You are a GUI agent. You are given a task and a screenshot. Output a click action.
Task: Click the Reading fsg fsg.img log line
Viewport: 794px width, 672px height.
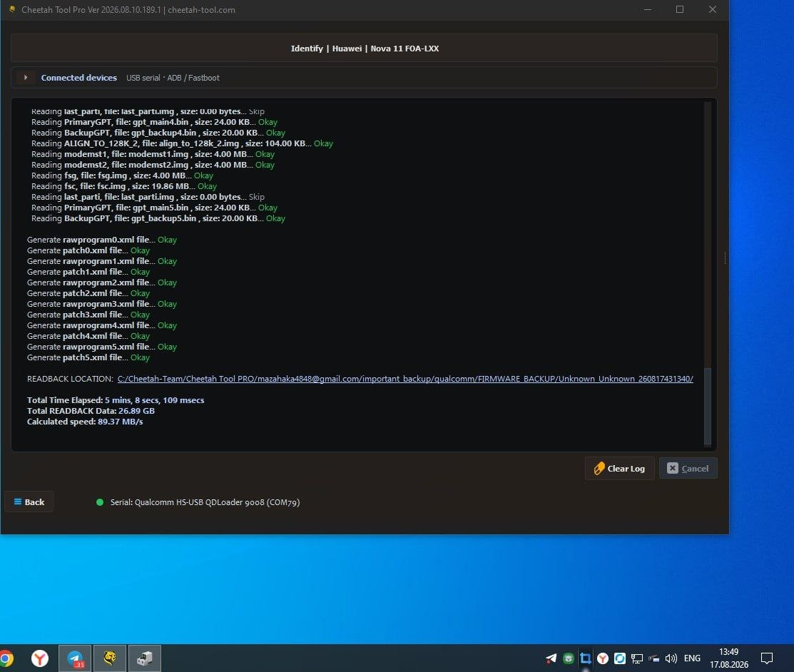(x=122, y=175)
